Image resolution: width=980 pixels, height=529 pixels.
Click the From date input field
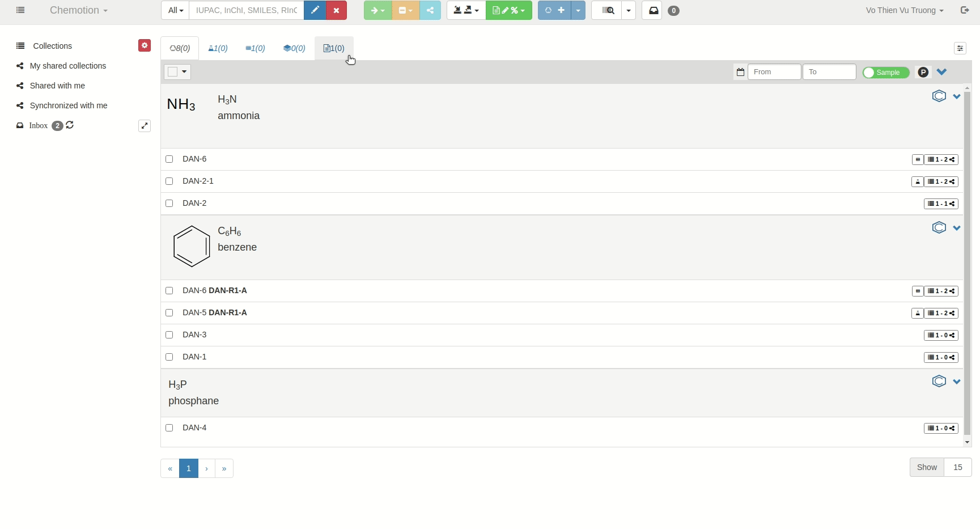(774, 72)
